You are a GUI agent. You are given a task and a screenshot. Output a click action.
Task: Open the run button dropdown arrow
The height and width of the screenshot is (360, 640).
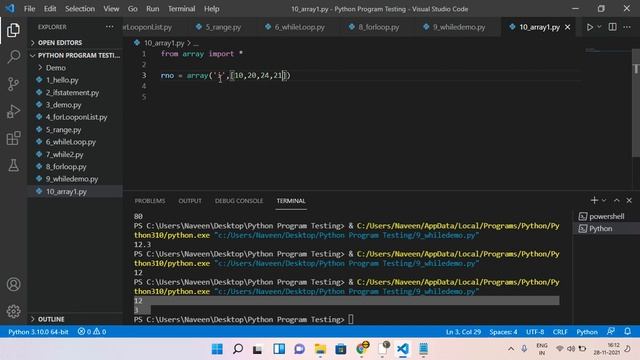click(x=599, y=27)
